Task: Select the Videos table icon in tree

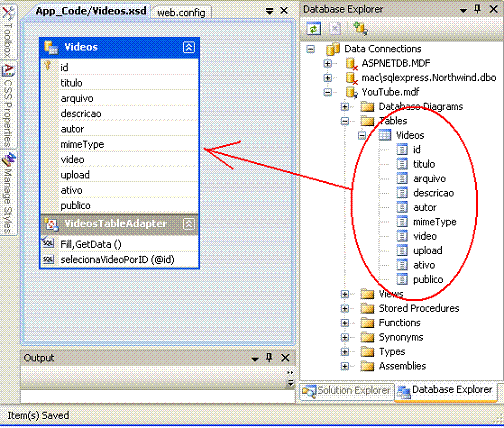Action: tap(385, 135)
